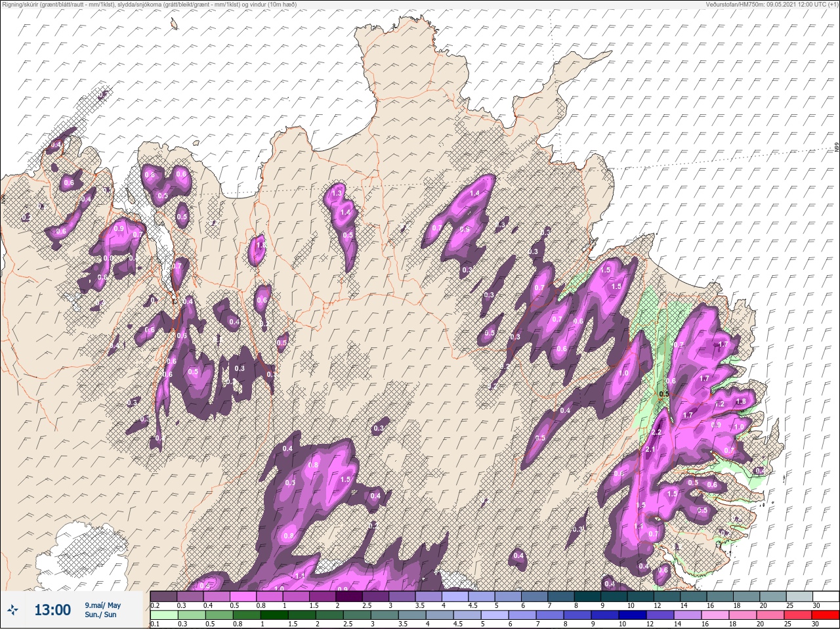Click the 2.2 precipitation value on the map
This screenshot has height=629, width=840.
657,431
